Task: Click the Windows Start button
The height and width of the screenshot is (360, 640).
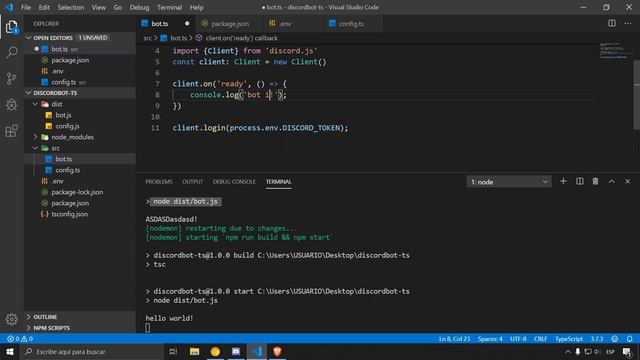Action: [x=10, y=351]
